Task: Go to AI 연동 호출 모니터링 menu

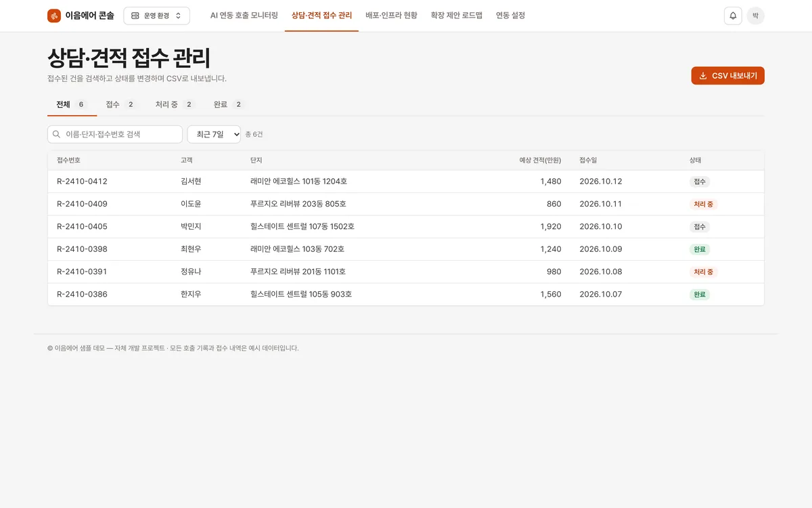Action: [244, 16]
